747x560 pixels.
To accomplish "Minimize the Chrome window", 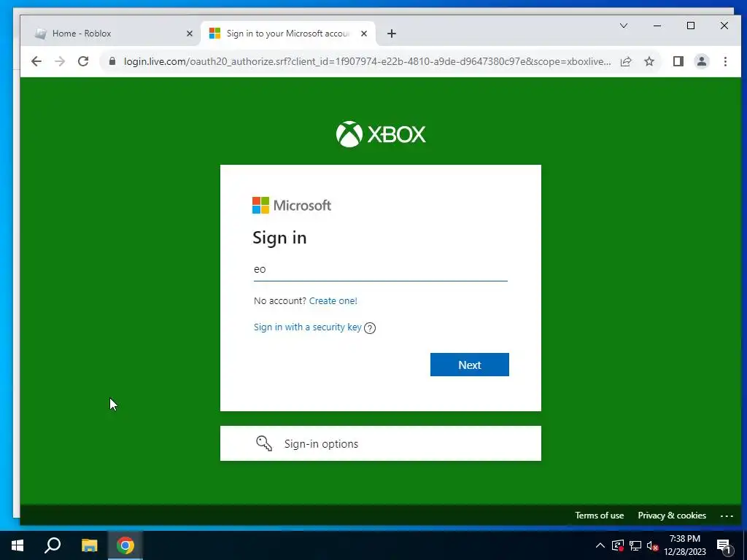I will (657, 26).
